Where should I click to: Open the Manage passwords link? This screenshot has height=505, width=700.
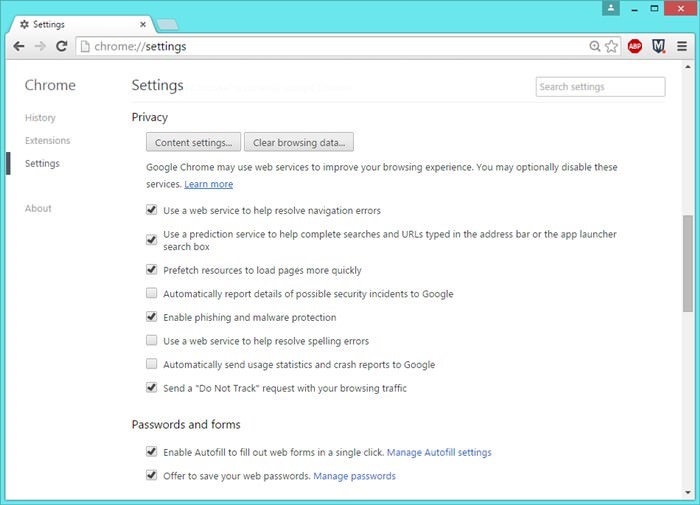[x=354, y=476]
